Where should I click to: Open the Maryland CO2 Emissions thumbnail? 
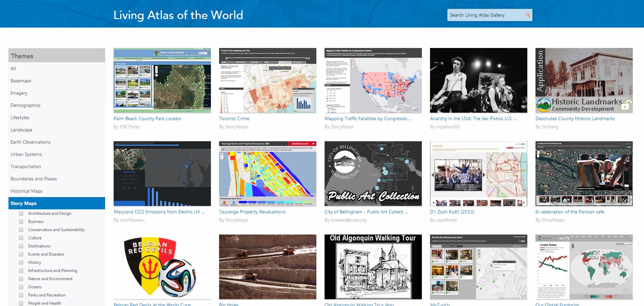162,174
